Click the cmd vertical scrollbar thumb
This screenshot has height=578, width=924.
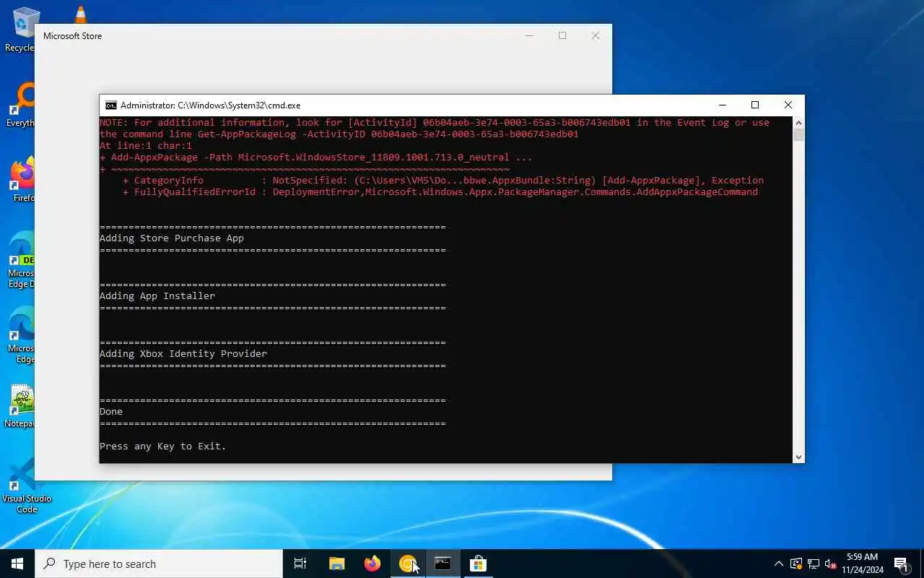click(x=798, y=135)
